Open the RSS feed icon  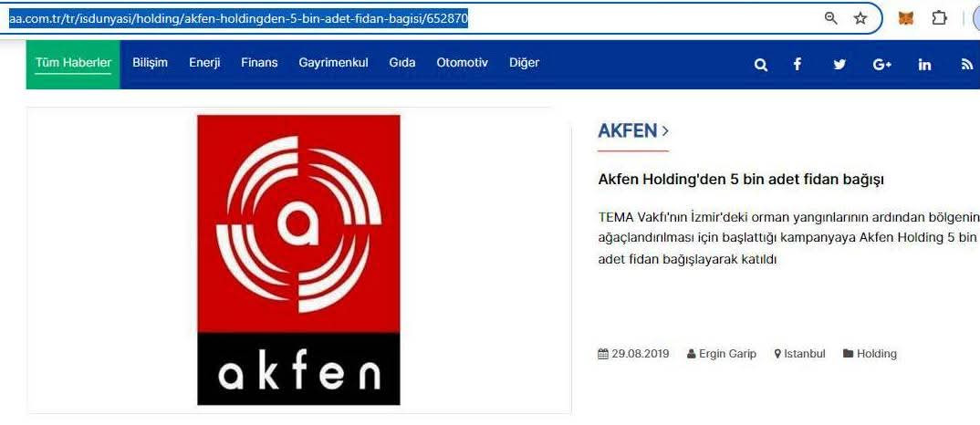pyautogui.click(x=967, y=65)
